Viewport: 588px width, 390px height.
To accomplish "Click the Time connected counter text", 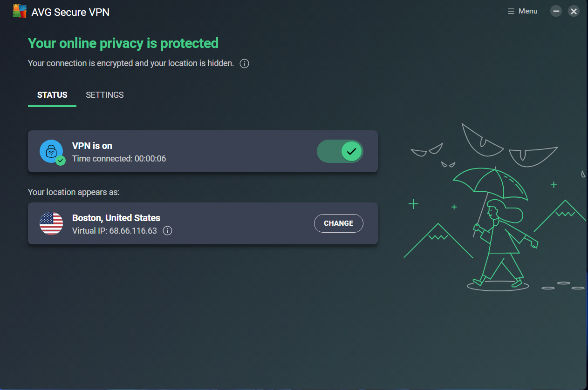I will 119,159.
